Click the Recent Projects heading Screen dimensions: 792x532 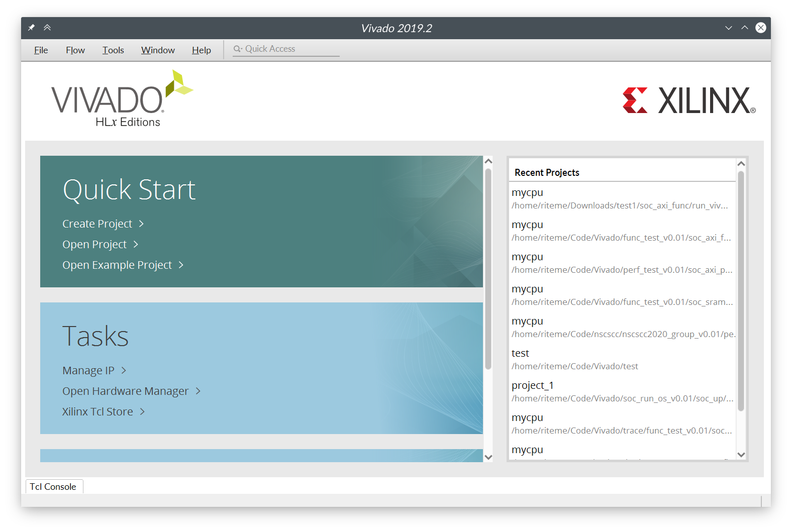pyautogui.click(x=547, y=172)
